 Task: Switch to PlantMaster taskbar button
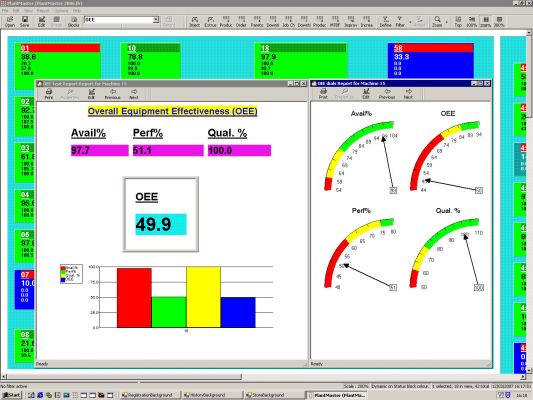[x=337, y=395]
